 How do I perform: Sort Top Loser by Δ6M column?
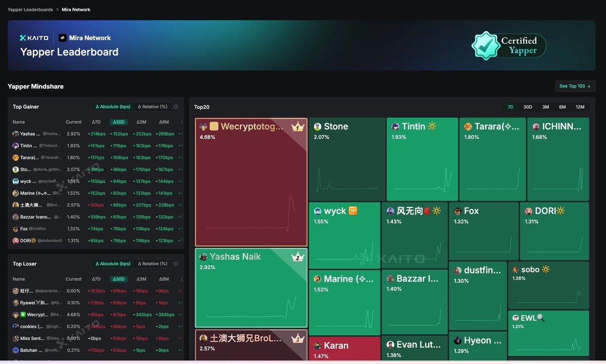[x=164, y=279]
